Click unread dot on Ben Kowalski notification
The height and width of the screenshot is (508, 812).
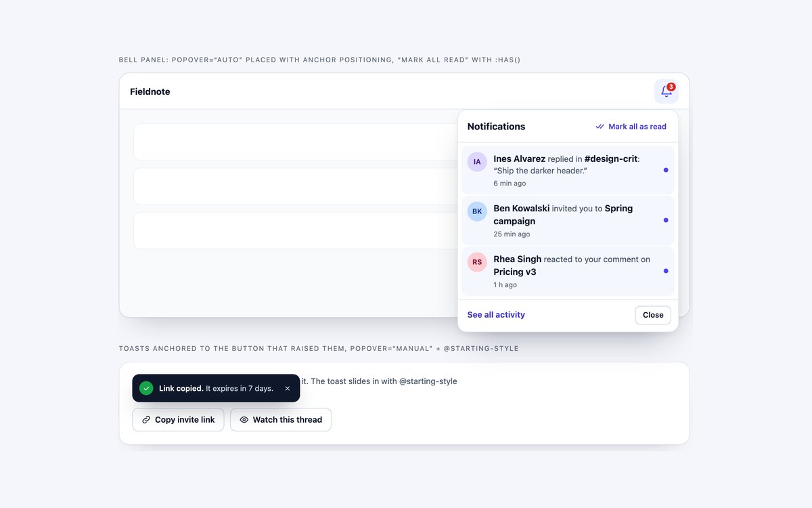click(666, 220)
